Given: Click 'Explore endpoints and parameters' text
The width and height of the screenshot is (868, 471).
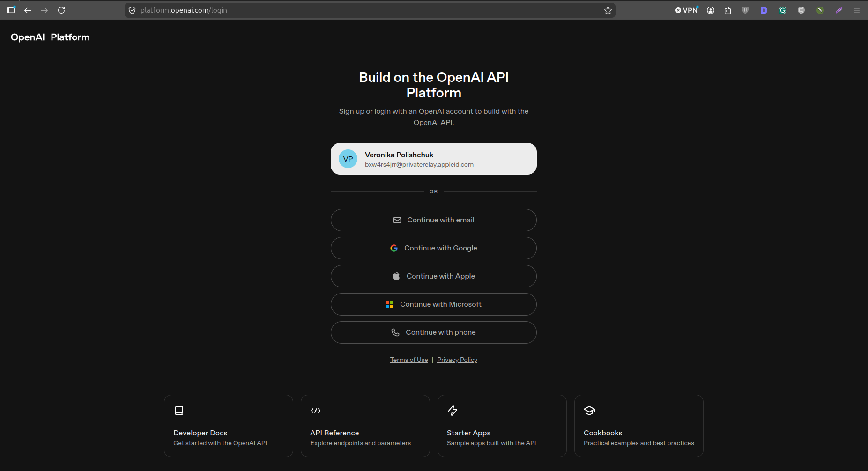Looking at the screenshot, I should (360, 443).
